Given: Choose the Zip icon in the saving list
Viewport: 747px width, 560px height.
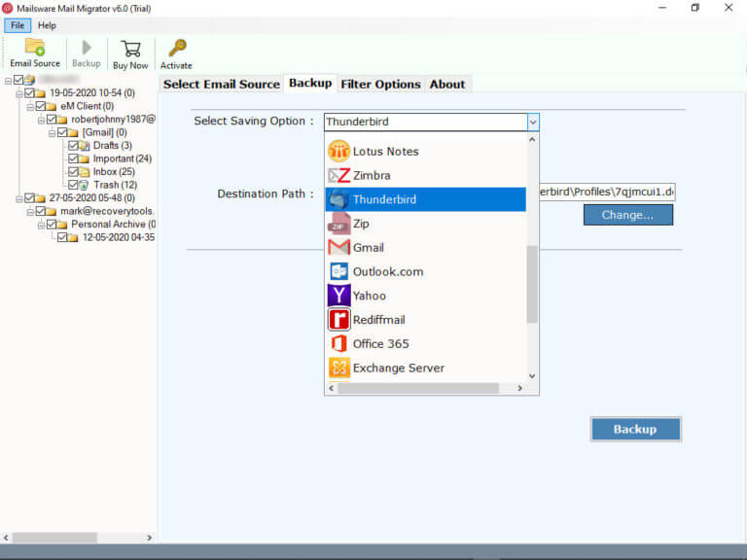Looking at the screenshot, I should [338, 224].
